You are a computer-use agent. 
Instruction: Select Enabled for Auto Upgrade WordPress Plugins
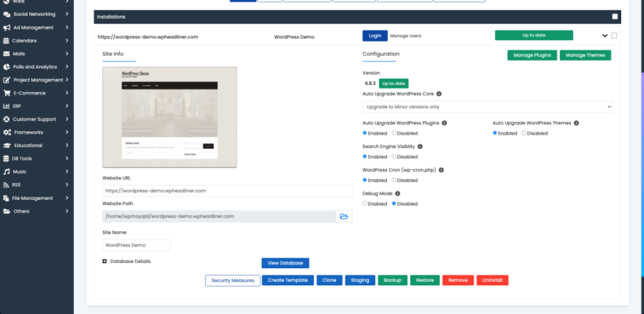coord(365,133)
